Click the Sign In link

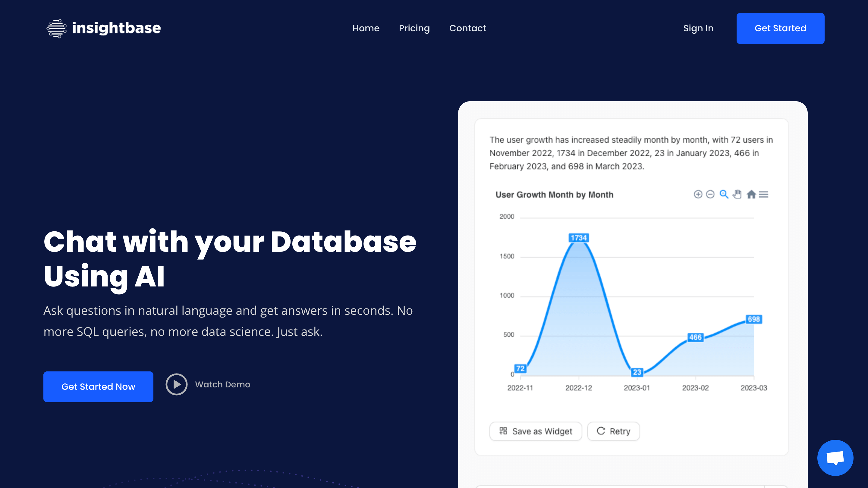click(698, 28)
